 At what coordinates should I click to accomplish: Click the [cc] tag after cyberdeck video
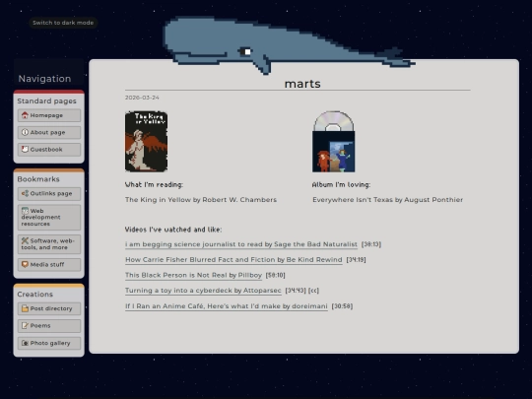tap(314, 291)
